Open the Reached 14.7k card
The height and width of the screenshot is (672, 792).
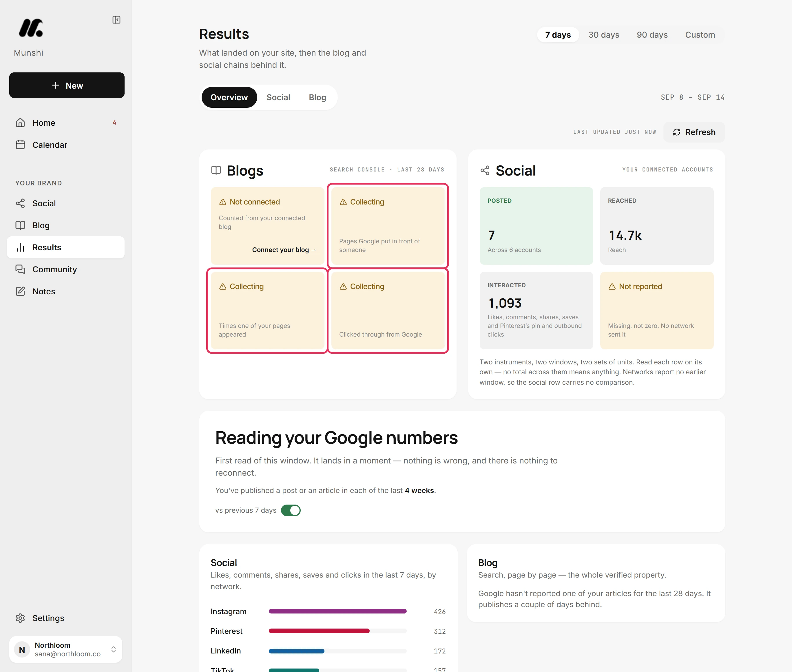tap(657, 226)
